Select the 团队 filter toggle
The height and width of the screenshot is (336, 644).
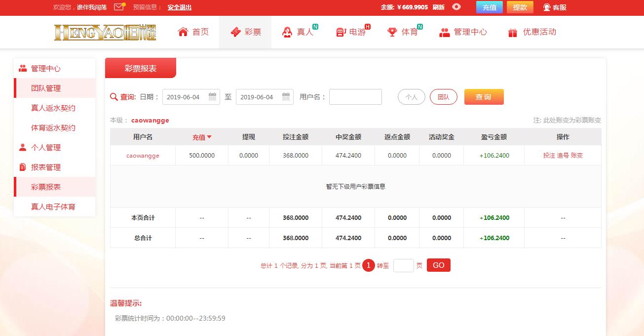444,97
